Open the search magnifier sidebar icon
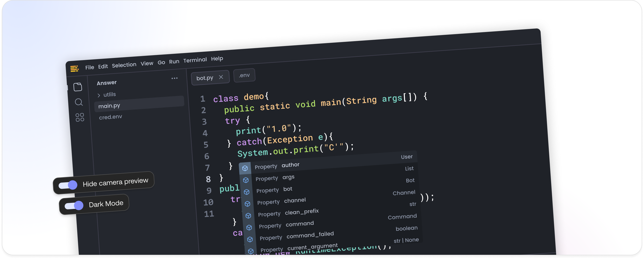This screenshot has height=259, width=644. [79, 102]
